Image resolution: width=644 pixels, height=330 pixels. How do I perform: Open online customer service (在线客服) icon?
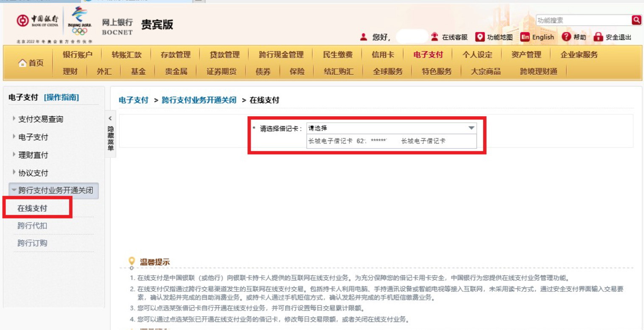435,37
